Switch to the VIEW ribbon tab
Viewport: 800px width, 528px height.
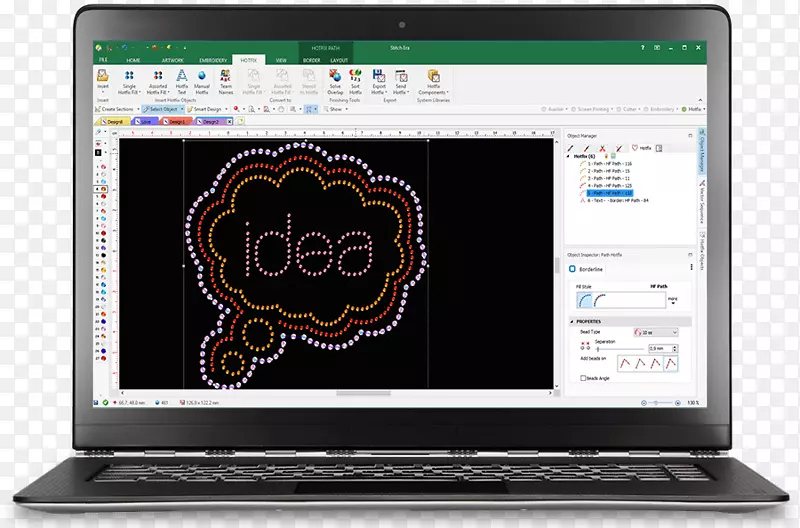click(x=281, y=60)
